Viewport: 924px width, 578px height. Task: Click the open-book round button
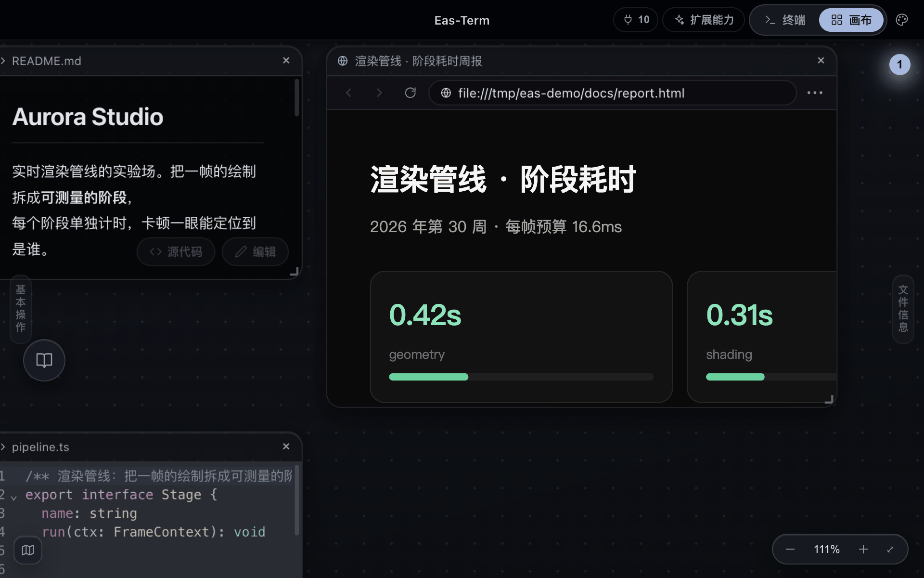(x=44, y=360)
